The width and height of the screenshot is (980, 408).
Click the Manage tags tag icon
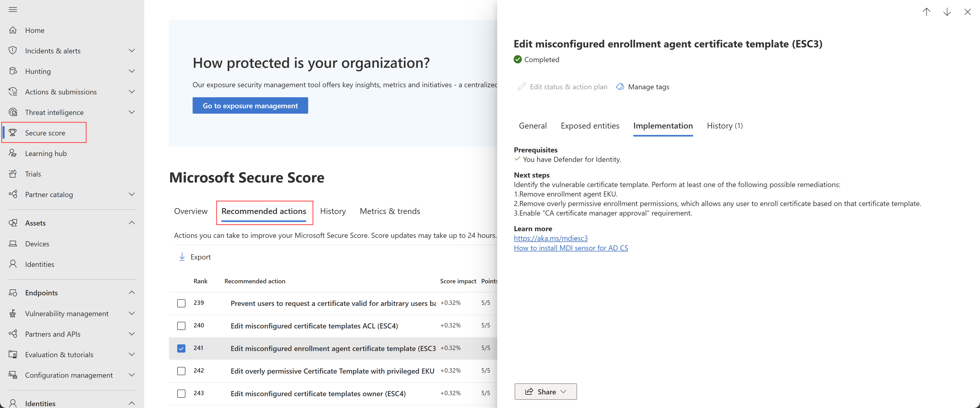(x=620, y=87)
